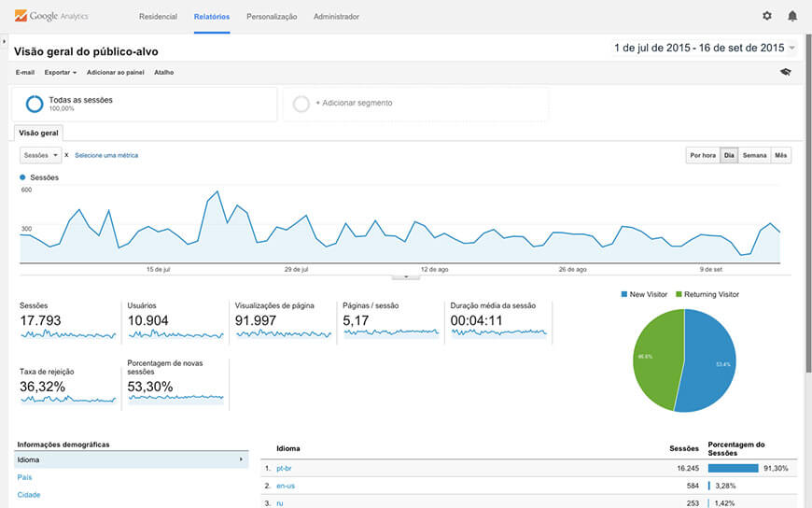
Task: Click the empty segment circle icon
Action: point(301,104)
